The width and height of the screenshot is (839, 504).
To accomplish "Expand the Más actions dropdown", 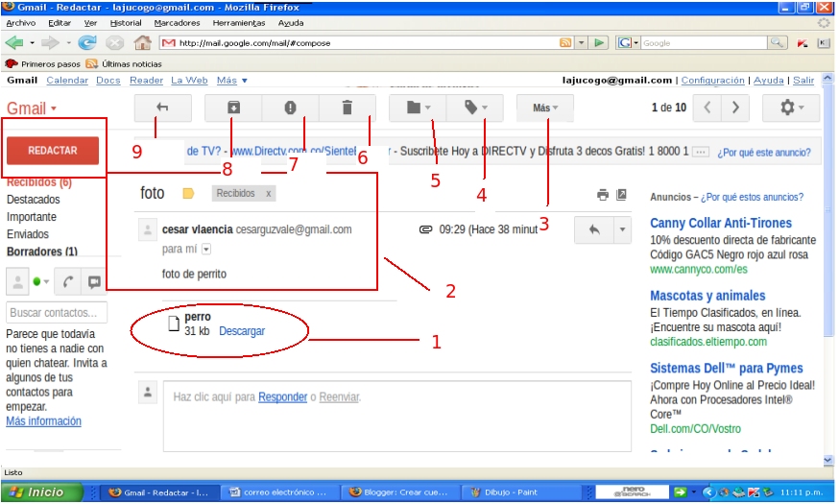I will point(544,108).
